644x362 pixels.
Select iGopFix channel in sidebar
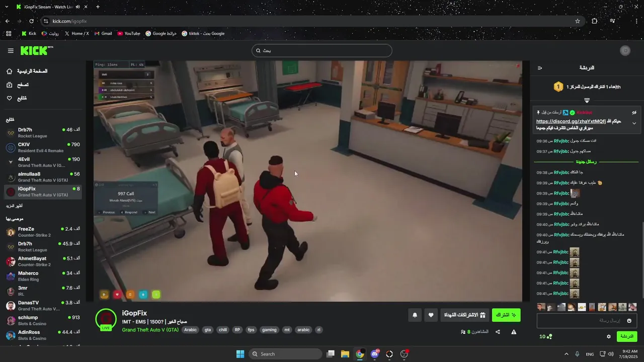coord(43,192)
